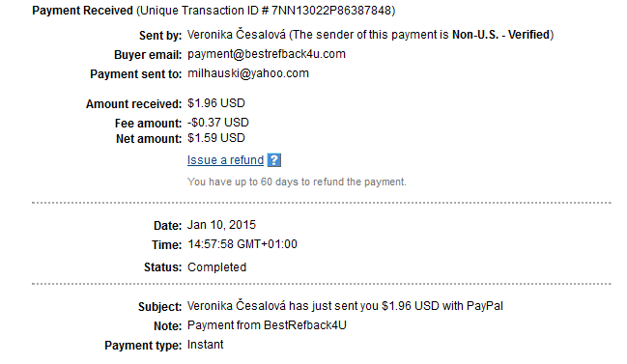Screen dimensions: 627x364
Task: Click the date Jan 10, 2015
Action: [221, 225]
